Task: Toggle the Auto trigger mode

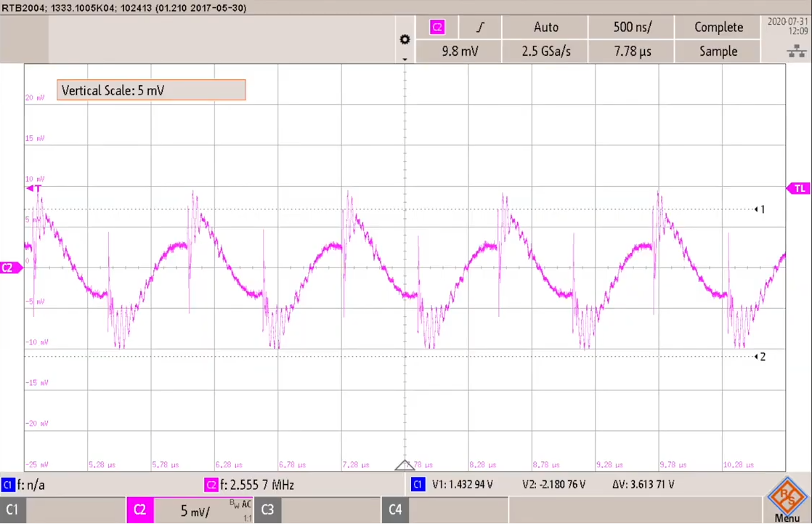Action: [x=545, y=27]
